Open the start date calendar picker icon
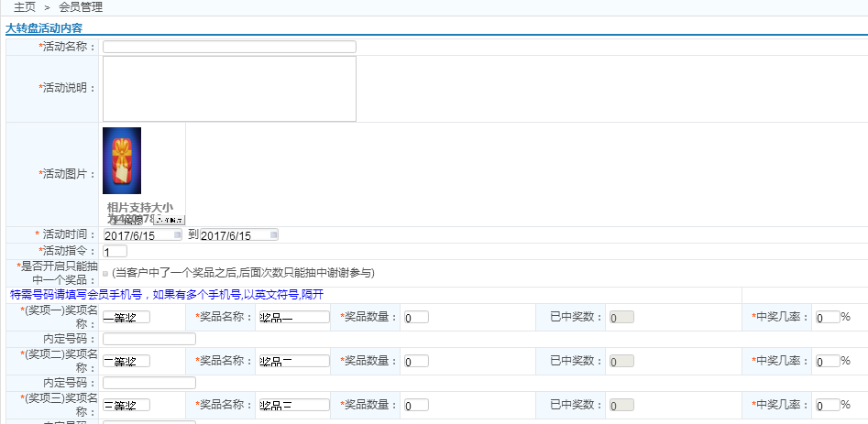Image resolution: width=868 pixels, height=424 pixels. click(178, 235)
